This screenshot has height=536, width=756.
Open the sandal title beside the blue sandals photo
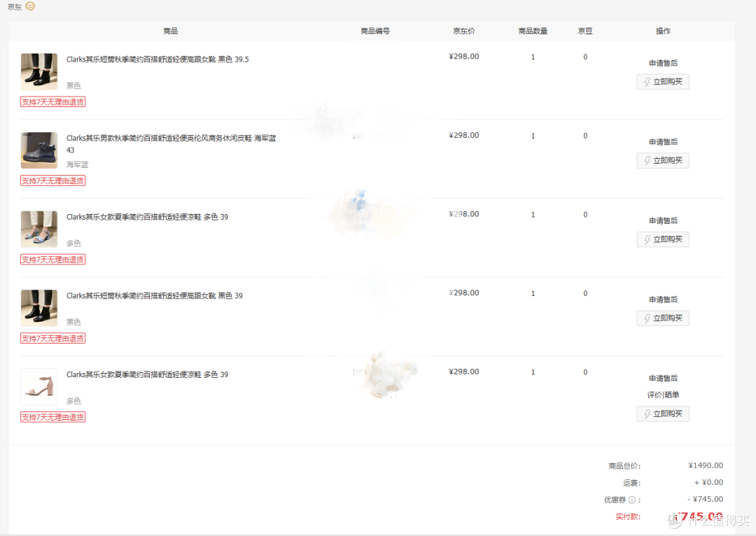pyautogui.click(x=147, y=217)
